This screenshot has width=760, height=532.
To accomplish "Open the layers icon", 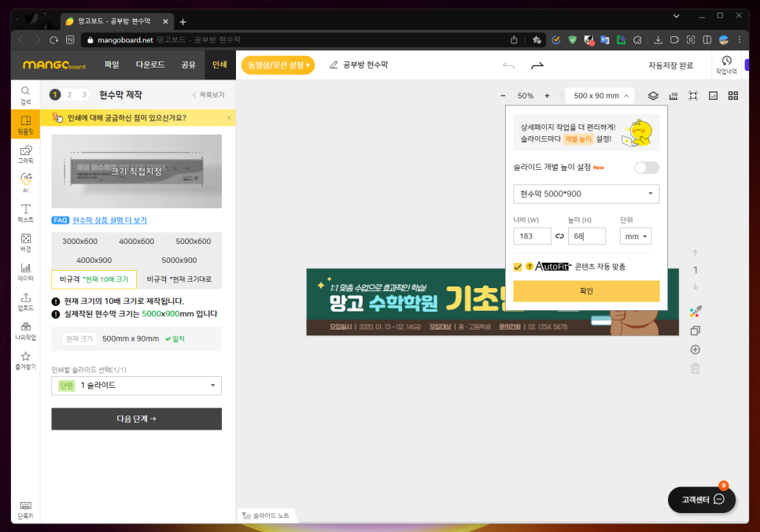I will click(x=653, y=95).
